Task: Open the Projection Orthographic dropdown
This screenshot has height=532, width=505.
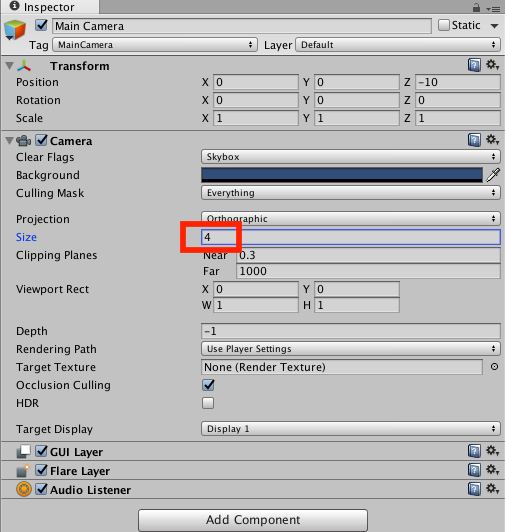Action: (351, 218)
